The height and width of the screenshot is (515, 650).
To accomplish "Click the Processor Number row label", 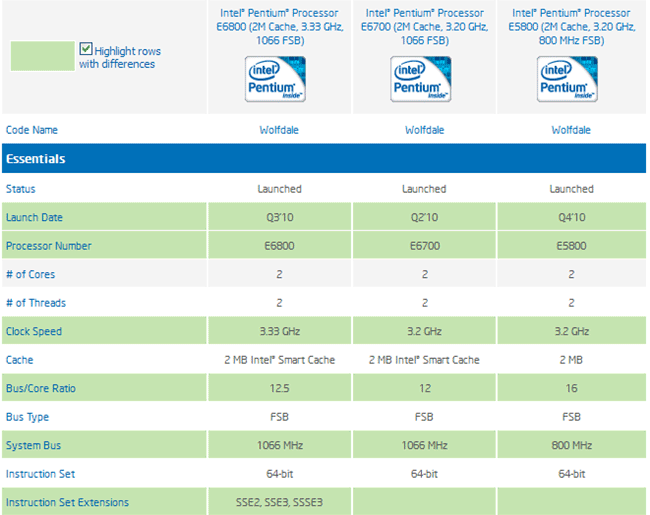I will click(x=48, y=246).
